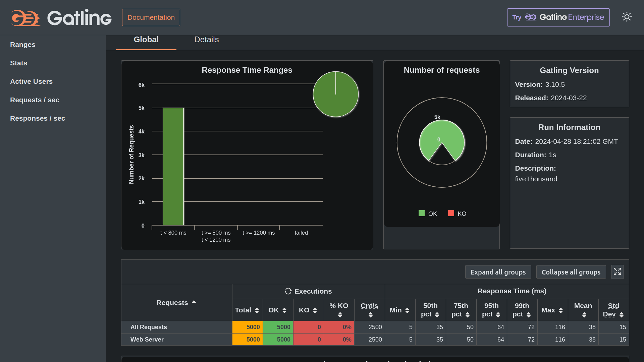Image resolution: width=644 pixels, height=362 pixels.
Task: Sort by 99th pct column arrows
Action: pos(529,315)
